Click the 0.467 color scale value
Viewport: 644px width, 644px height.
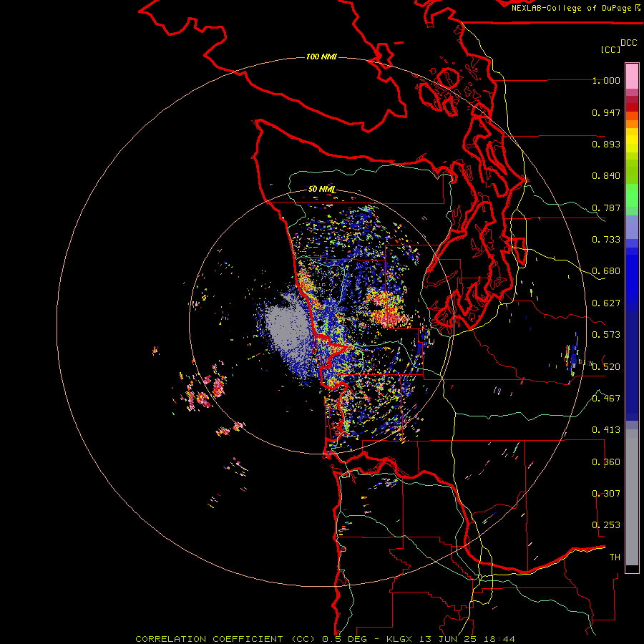tap(606, 399)
